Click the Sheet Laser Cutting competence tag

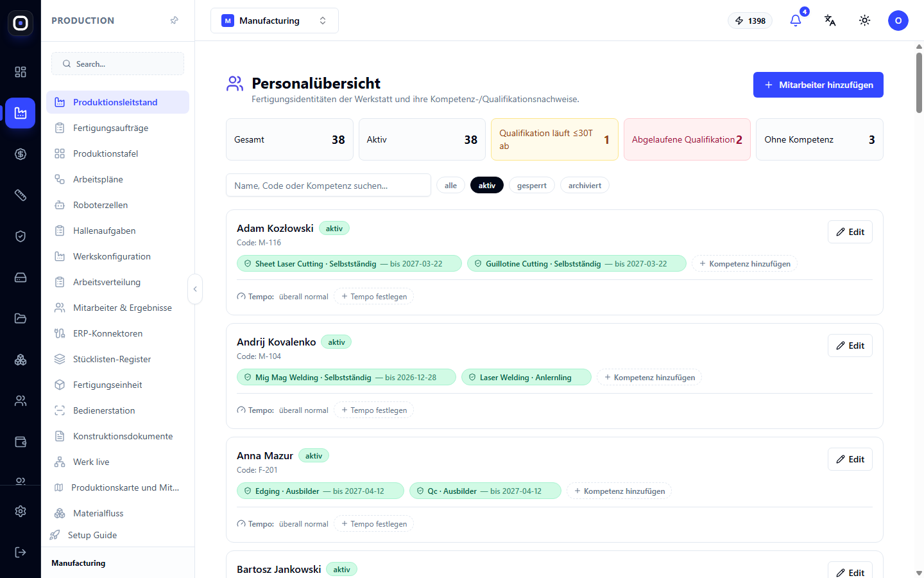[349, 264]
